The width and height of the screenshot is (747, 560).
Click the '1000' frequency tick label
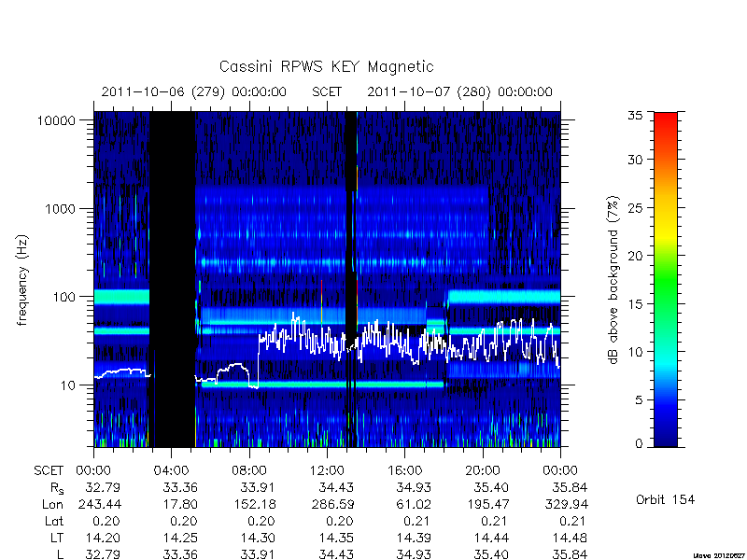(60, 208)
